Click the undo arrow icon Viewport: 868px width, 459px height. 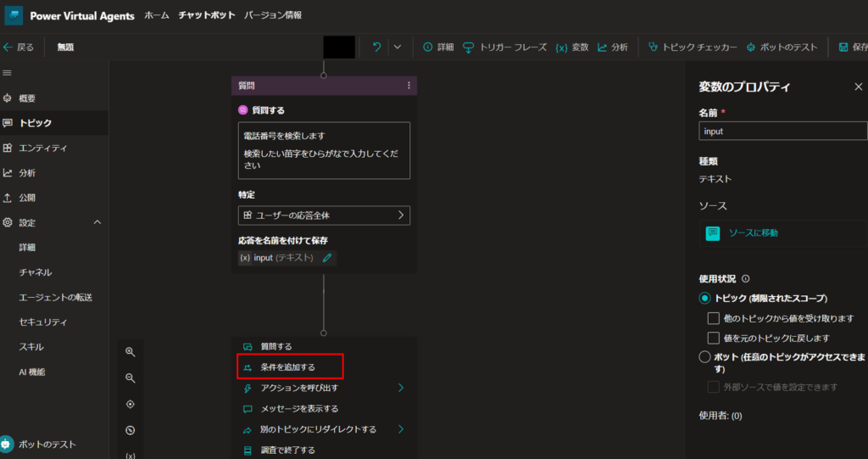click(377, 48)
